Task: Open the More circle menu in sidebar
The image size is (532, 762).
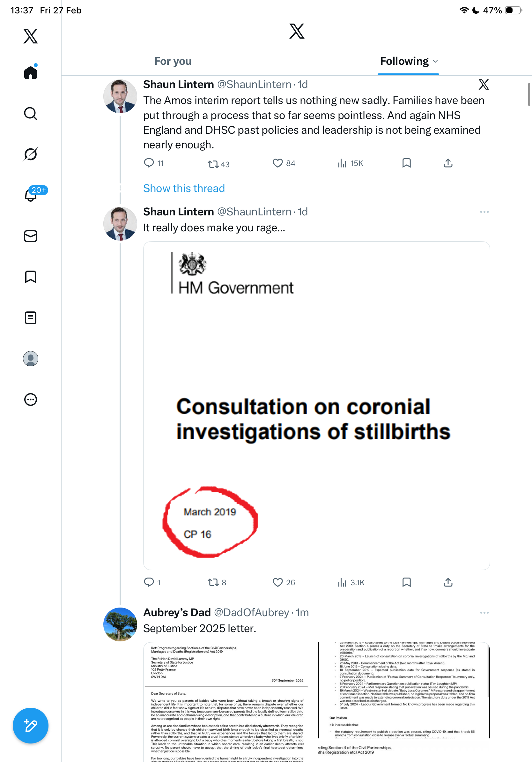Action: (31, 399)
